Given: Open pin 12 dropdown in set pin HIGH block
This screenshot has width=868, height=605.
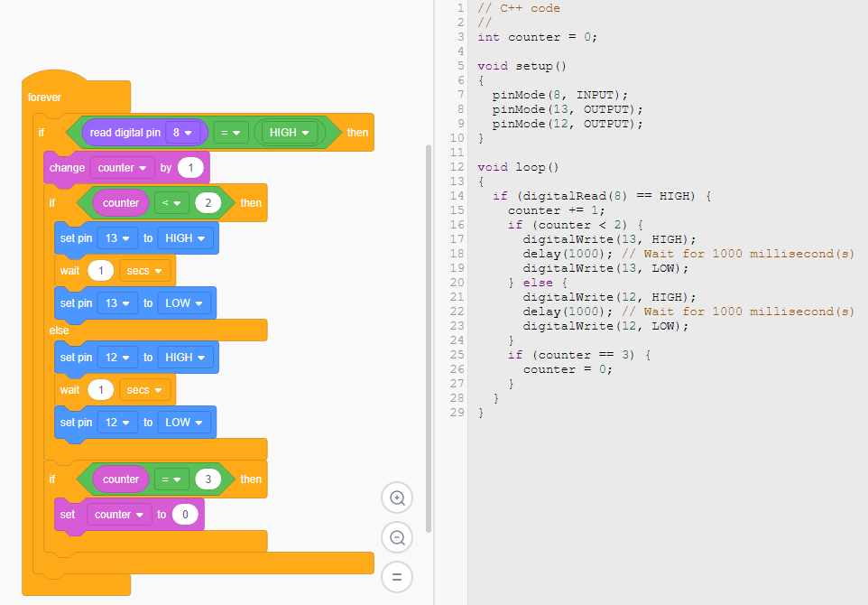Looking at the screenshot, I should [x=117, y=358].
